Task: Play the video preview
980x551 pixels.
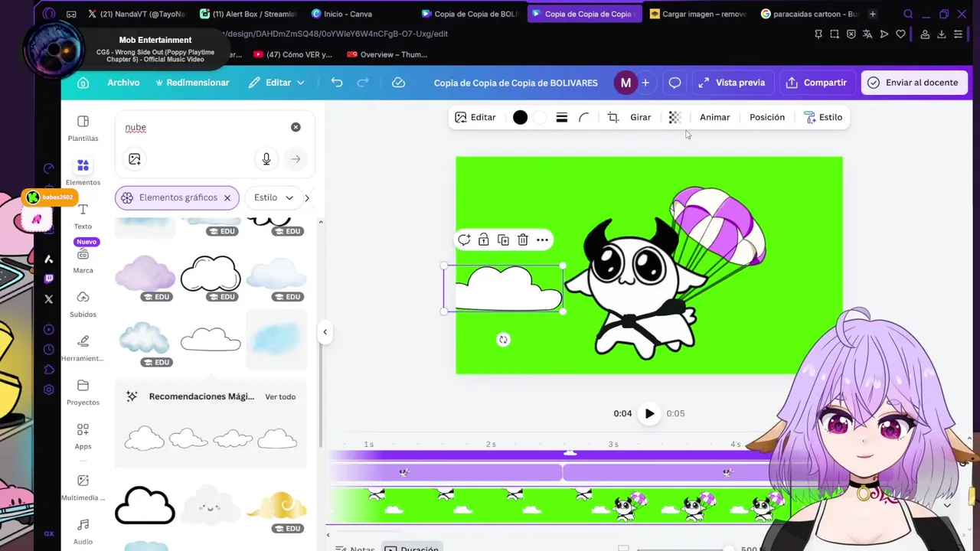Action: pyautogui.click(x=649, y=413)
